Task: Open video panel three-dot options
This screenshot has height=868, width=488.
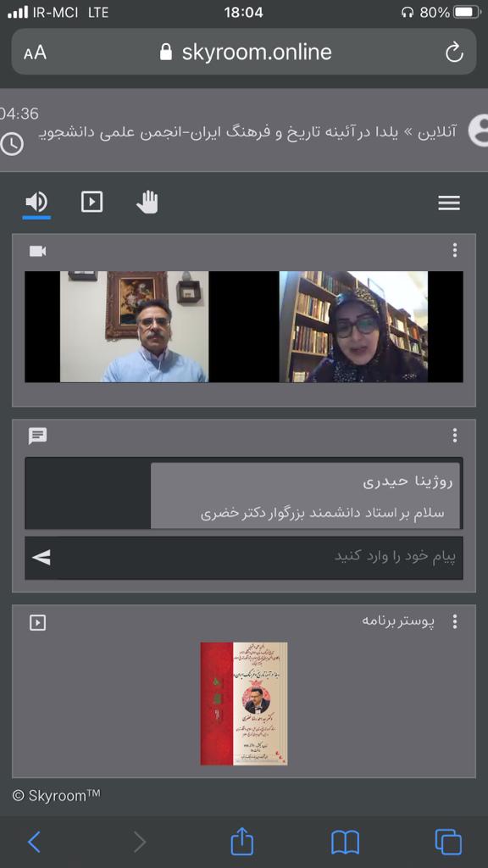Action: 454,251
